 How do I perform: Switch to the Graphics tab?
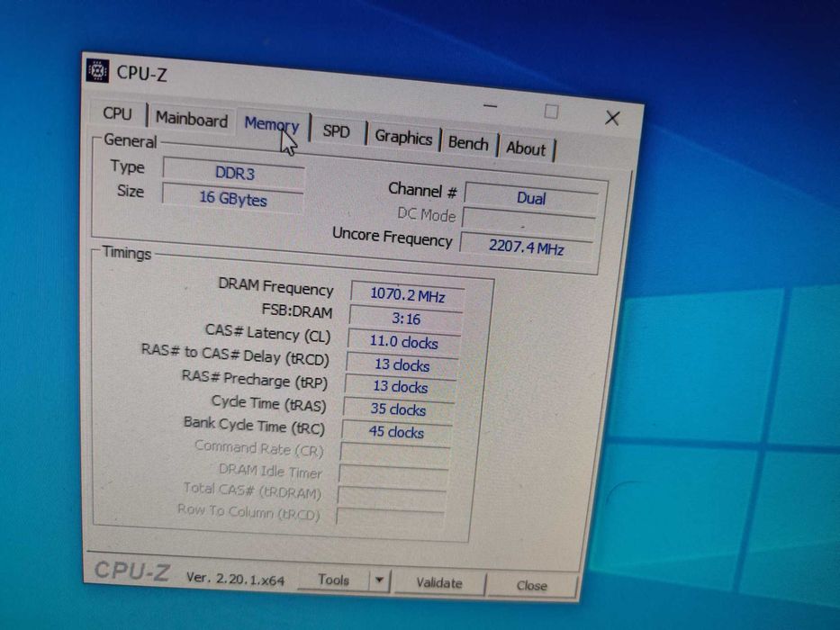[403, 137]
